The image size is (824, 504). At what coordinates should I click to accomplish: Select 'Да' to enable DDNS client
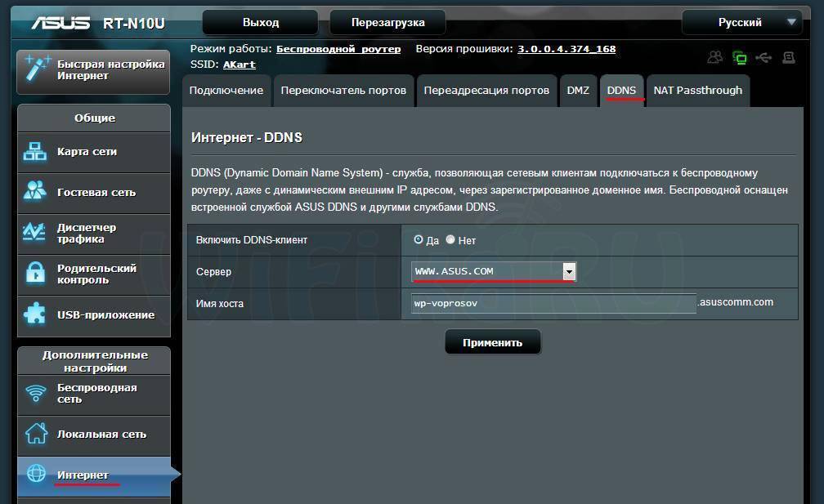[x=419, y=240]
